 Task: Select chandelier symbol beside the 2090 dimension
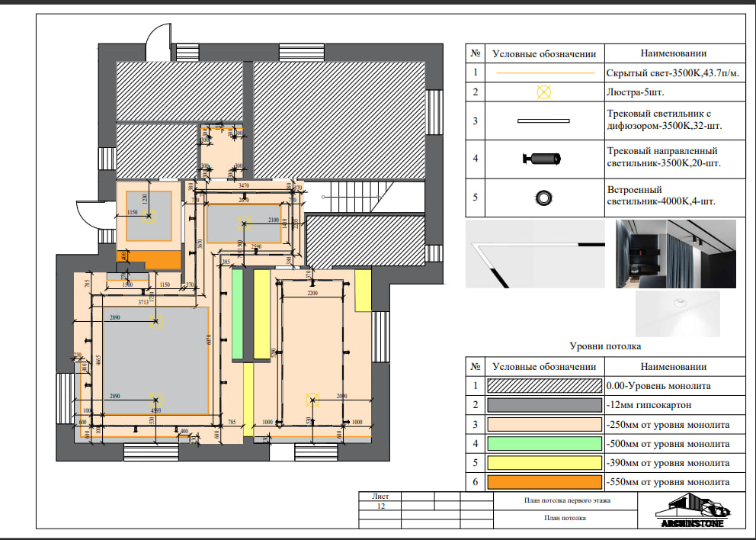312,400
